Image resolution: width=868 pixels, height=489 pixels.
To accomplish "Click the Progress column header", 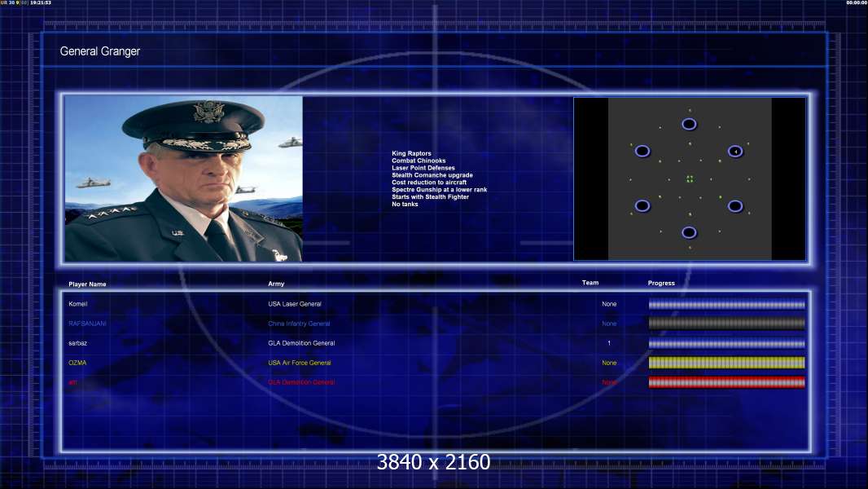I will coord(661,283).
